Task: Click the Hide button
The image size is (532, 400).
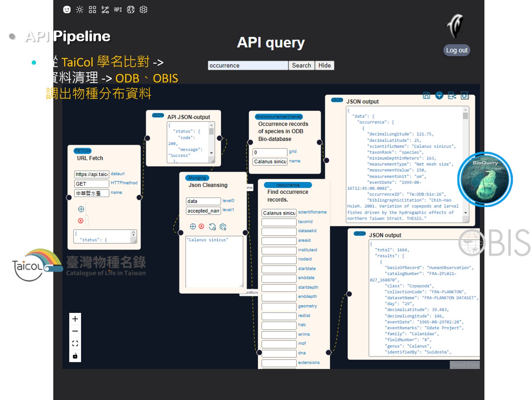Action: click(x=325, y=65)
